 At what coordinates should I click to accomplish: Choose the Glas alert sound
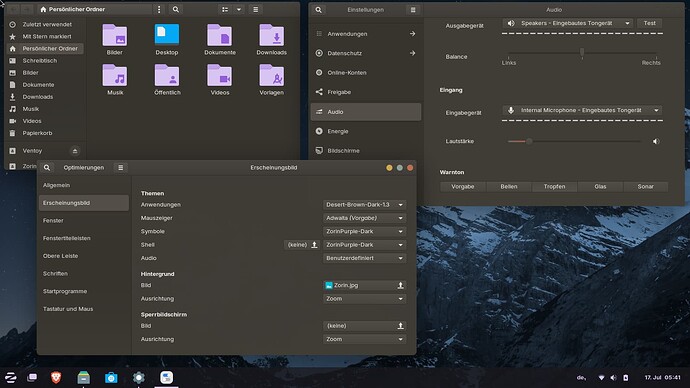coord(600,187)
